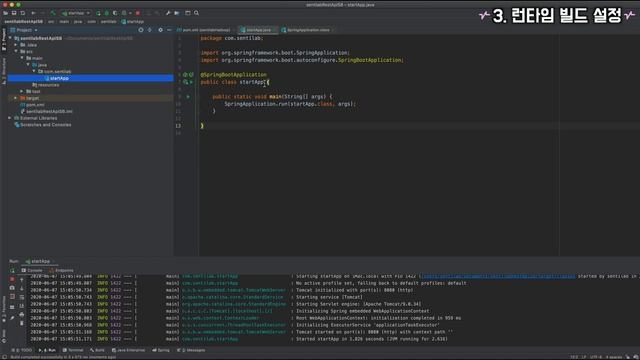Expand .idea folder in project tree
640x360 pixels.
[16, 45]
